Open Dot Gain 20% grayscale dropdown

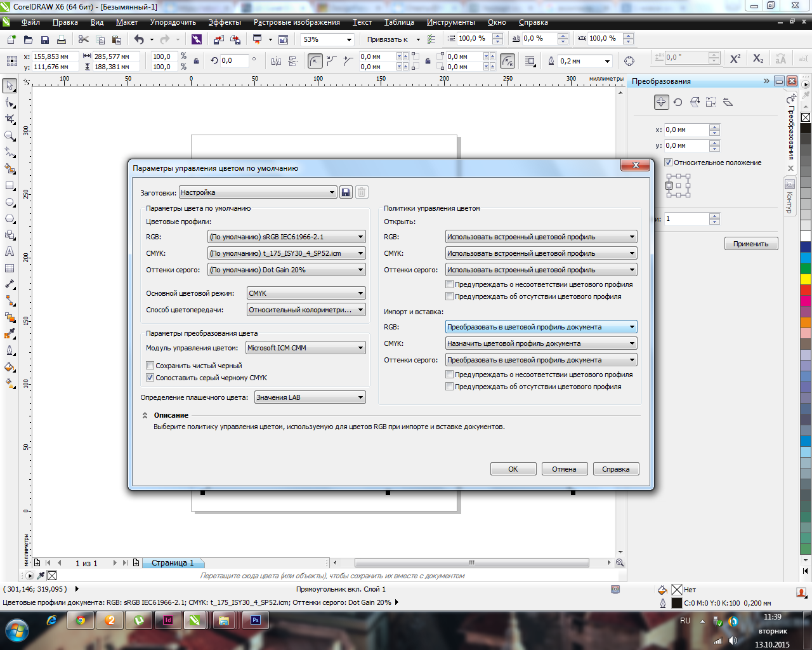(287, 270)
